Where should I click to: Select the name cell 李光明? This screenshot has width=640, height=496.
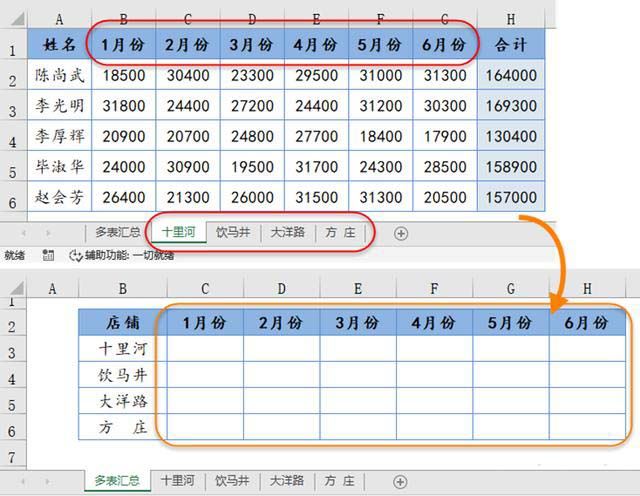pyautogui.click(x=60, y=106)
